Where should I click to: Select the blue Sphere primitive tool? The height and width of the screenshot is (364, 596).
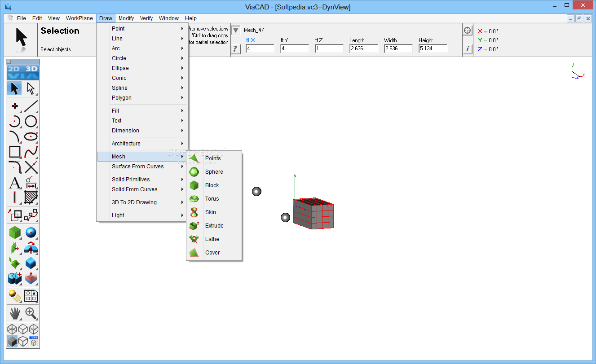click(x=31, y=232)
